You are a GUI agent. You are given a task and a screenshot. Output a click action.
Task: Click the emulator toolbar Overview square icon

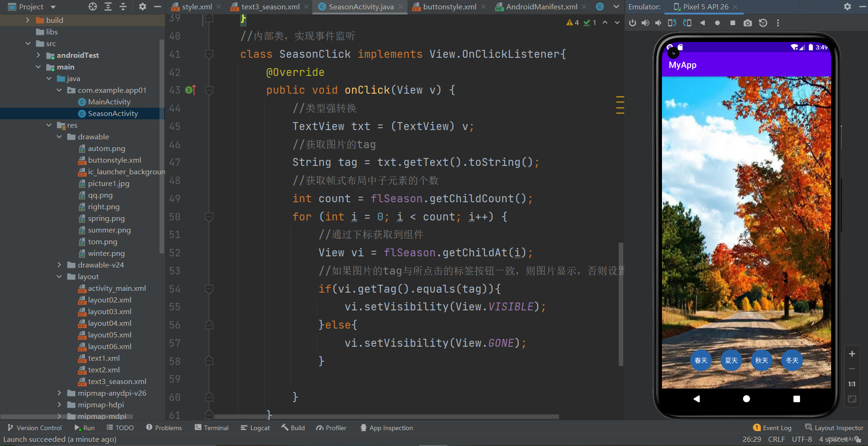pyautogui.click(x=732, y=23)
